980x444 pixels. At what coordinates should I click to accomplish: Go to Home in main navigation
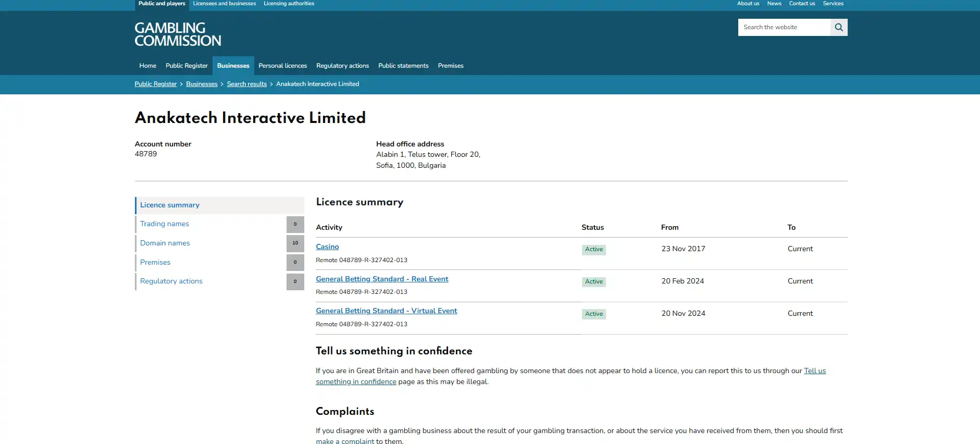click(x=148, y=66)
